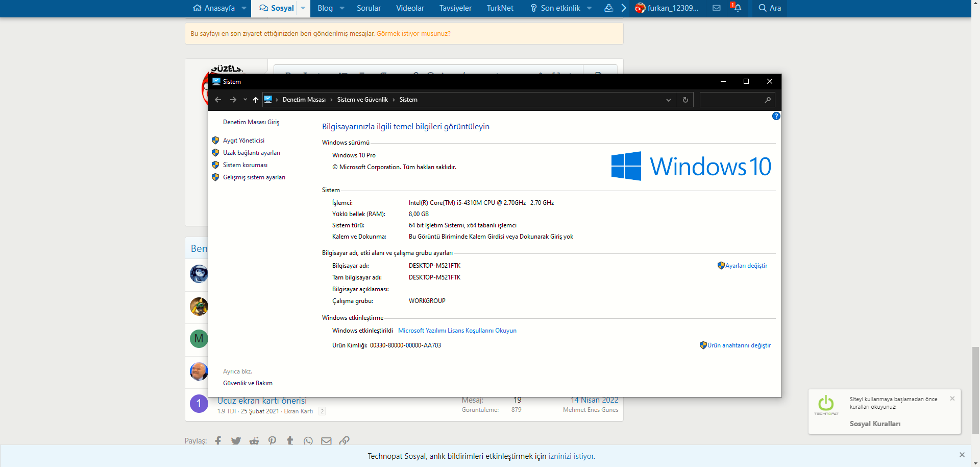Click Ayarları değiştir link
Screen dimensions: 980x467
tap(746, 266)
